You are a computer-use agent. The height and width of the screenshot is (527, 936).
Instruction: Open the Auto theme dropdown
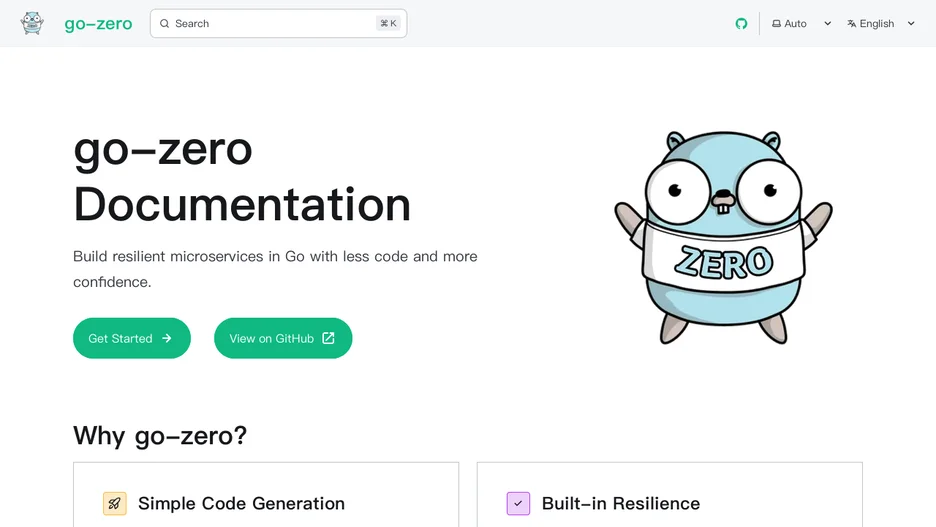[x=802, y=23]
